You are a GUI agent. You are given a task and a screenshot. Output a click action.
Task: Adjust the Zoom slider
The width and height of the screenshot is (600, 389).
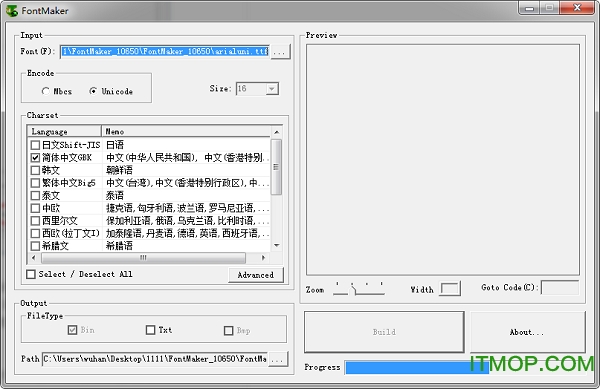tap(359, 289)
